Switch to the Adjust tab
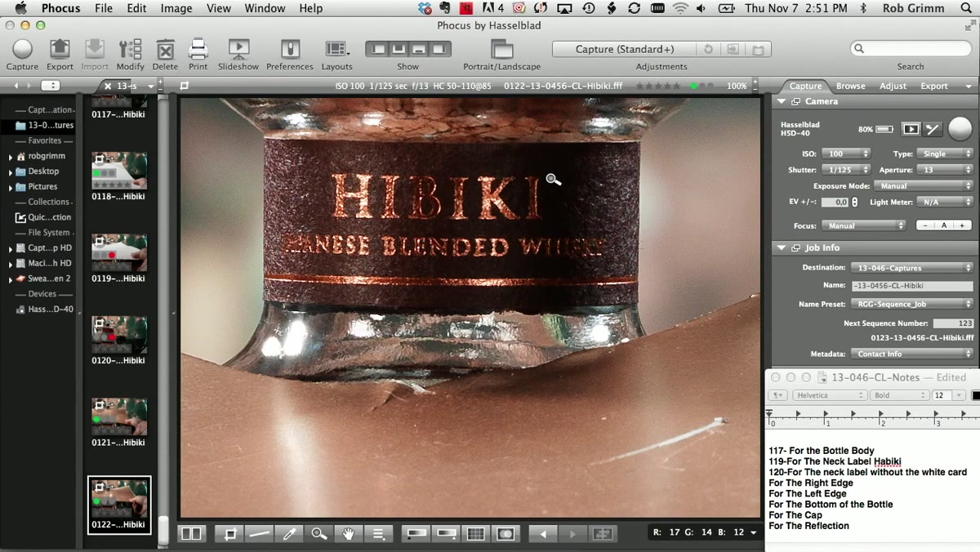The height and width of the screenshot is (552, 980). click(x=893, y=86)
